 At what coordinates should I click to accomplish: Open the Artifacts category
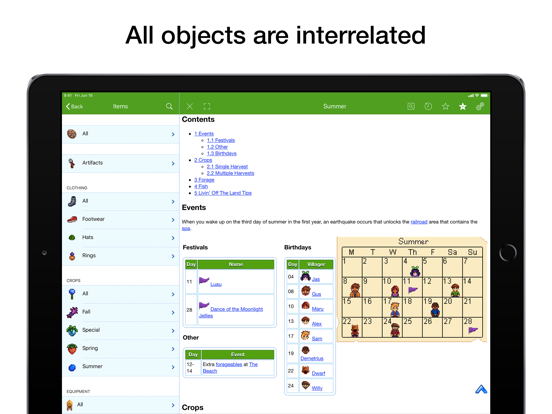point(121,163)
